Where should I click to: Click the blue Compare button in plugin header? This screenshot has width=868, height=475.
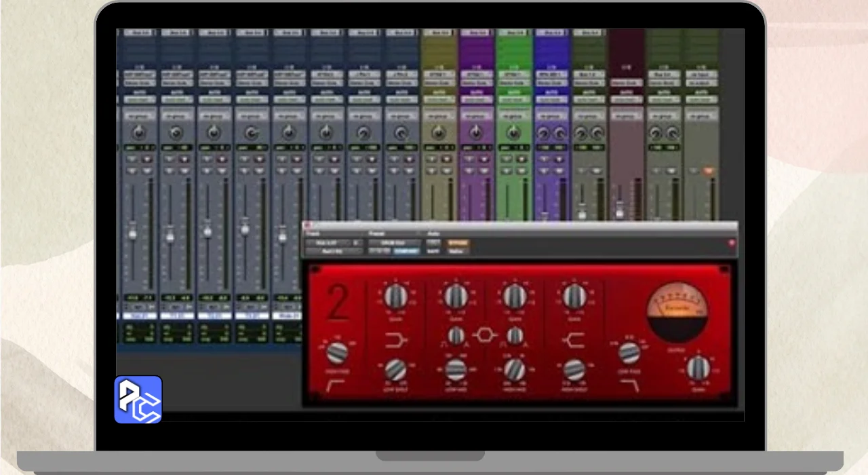(407, 251)
